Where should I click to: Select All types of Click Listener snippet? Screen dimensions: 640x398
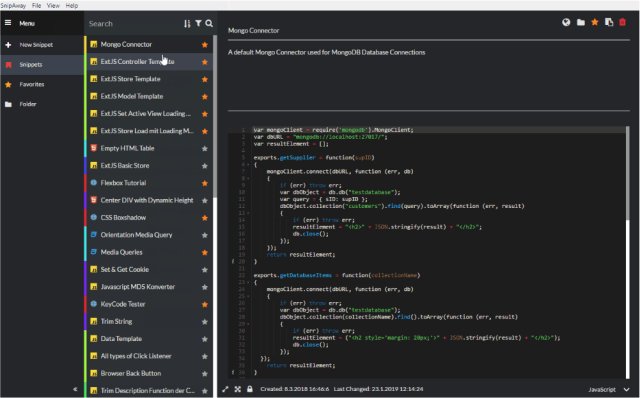(x=149, y=356)
